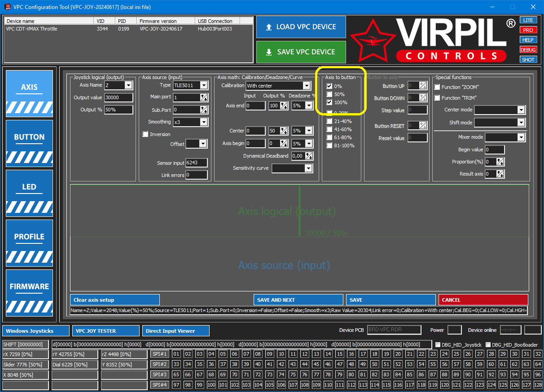The image size is (544, 392).
Task: Click the SPI#1 indicator button
Action: point(159,354)
